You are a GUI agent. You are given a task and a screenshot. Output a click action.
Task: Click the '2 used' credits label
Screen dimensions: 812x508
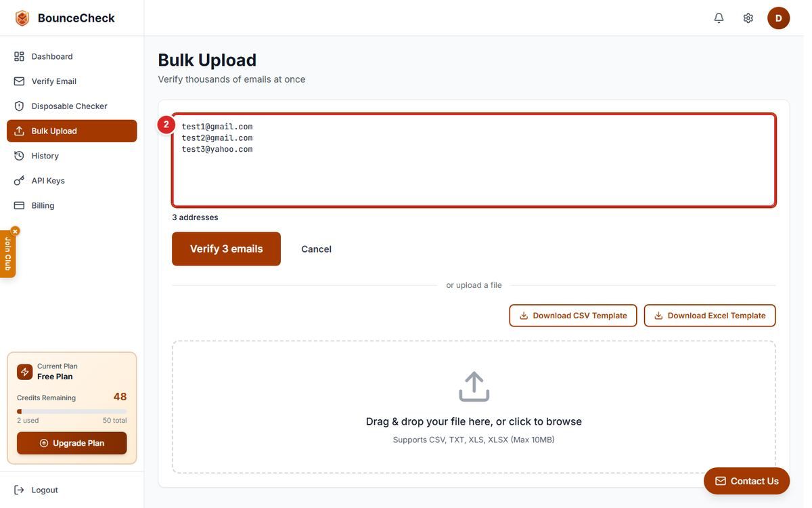(x=28, y=421)
